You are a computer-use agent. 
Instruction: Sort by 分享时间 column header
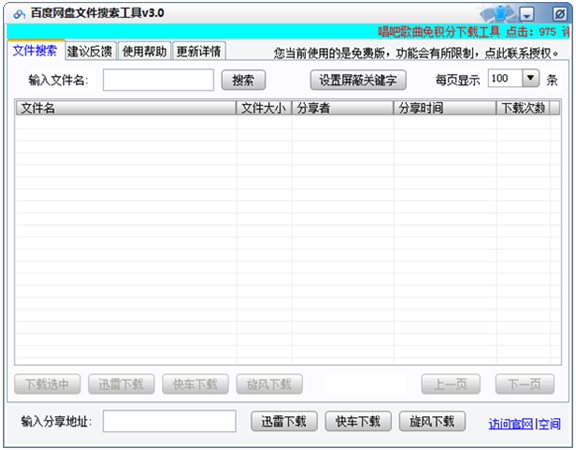[445, 108]
